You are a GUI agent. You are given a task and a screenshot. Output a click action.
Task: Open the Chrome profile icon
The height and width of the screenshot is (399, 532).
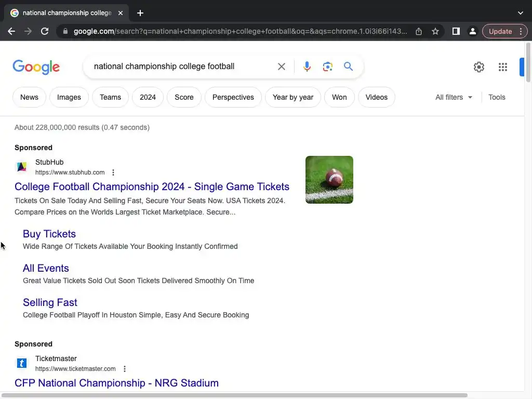(x=472, y=31)
